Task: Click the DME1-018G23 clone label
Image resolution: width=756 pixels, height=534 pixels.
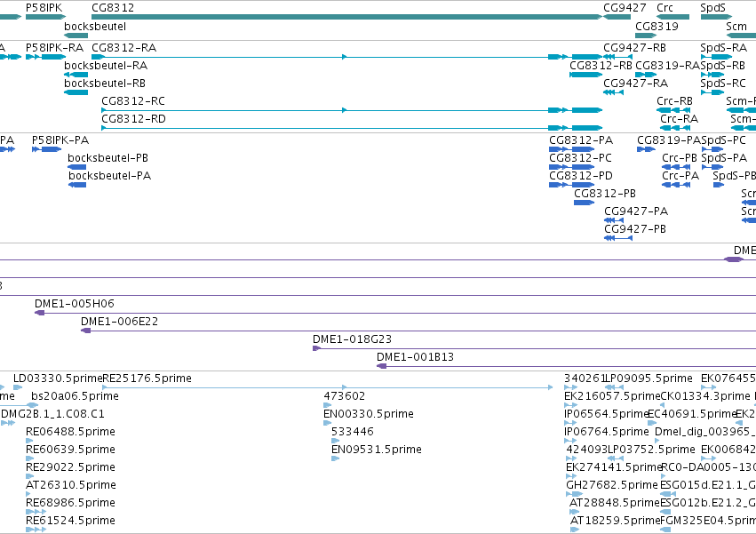Action: [352, 339]
